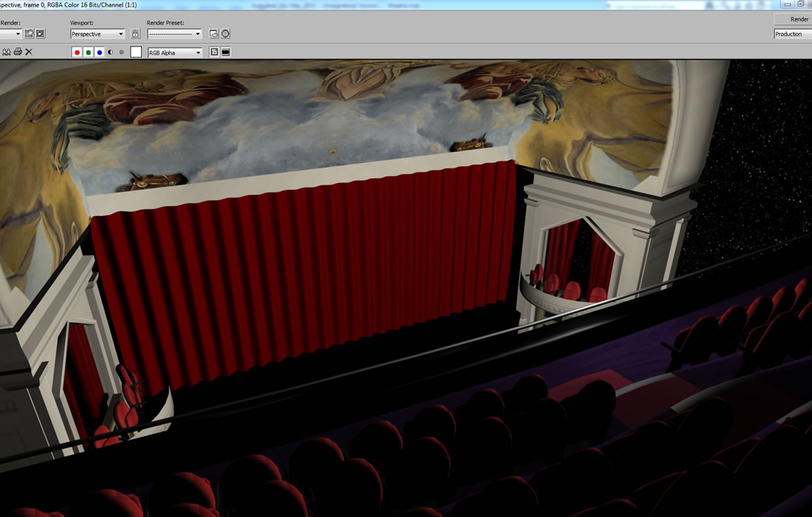The height and width of the screenshot is (517, 812).
Task: Clear the rendered frame with X icon
Action: pyautogui.click(x=29, y=52)
